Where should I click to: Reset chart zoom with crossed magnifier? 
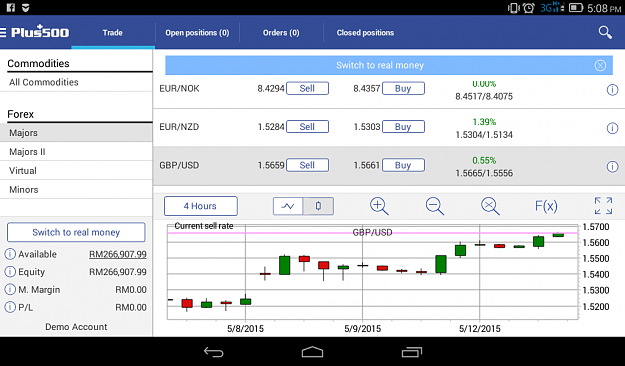pyautogui.click(x=490, y=206)
